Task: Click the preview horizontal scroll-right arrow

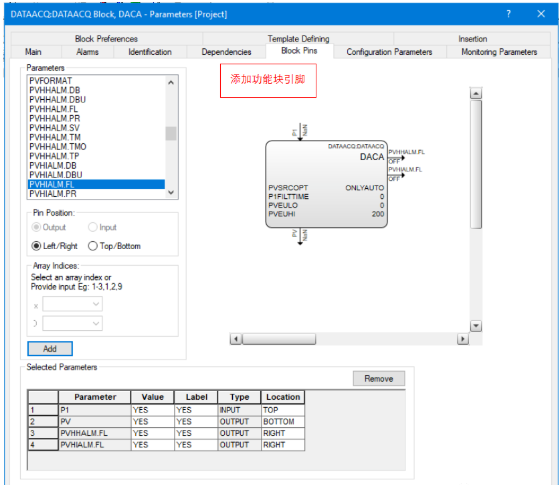Action: (x=462, y=338)
